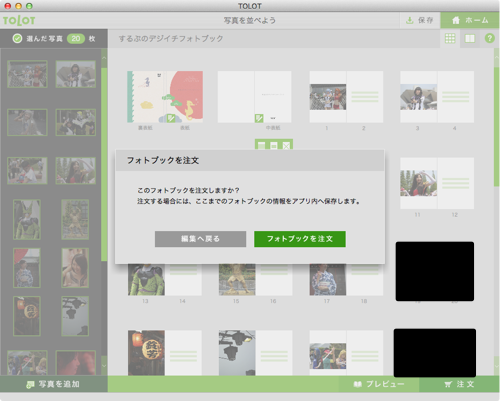Select sidebar photo of girl before pyramid building

tap(76, 74)
